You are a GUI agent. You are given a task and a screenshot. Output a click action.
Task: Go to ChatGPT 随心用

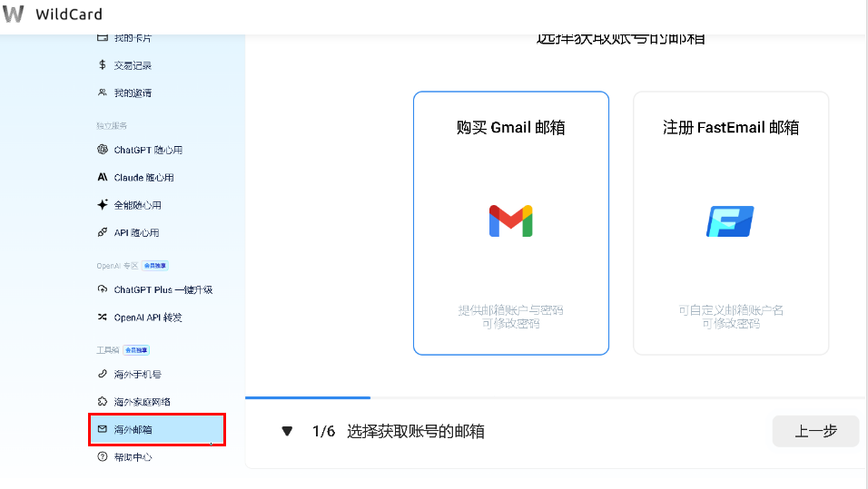point(148,150)
